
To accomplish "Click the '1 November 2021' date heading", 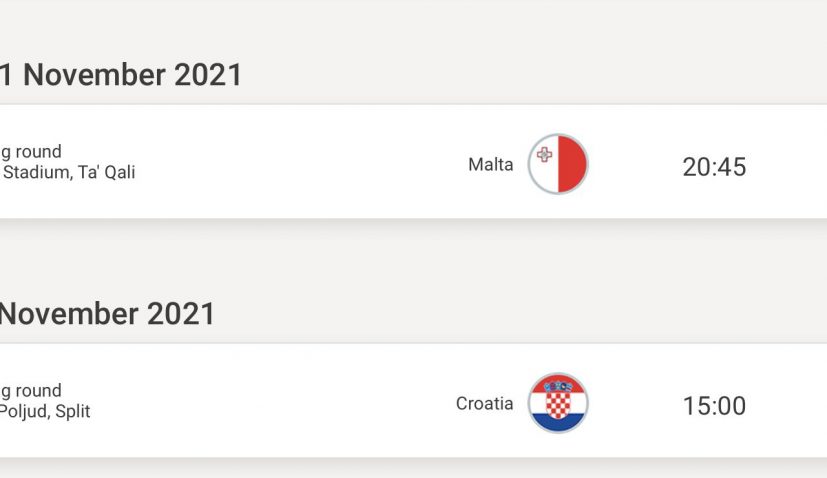I will coord(121,75).
